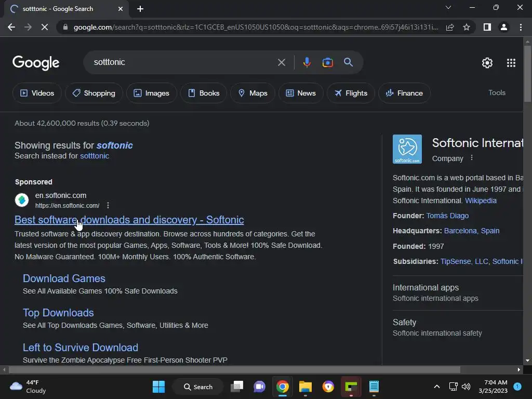Open the Chrome side panel
The width and height of the screenshot is (532, 399).
(487, 27)
